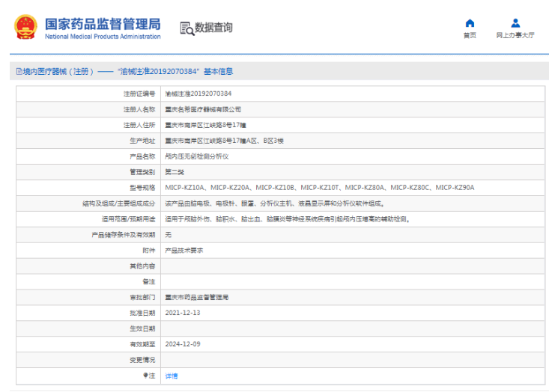558x392 pixels.
Task: Open the 详情 link
Action: point(172,376)
